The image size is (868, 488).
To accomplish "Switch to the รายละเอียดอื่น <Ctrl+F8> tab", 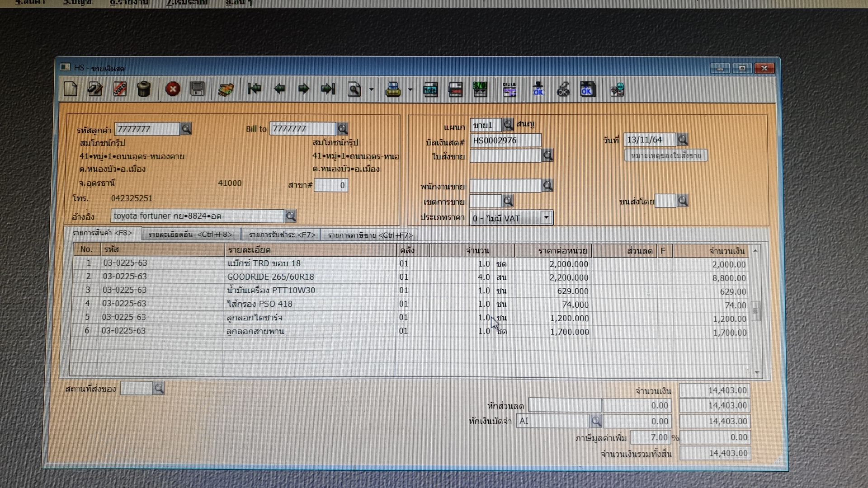I will click(x=190, y=235).
